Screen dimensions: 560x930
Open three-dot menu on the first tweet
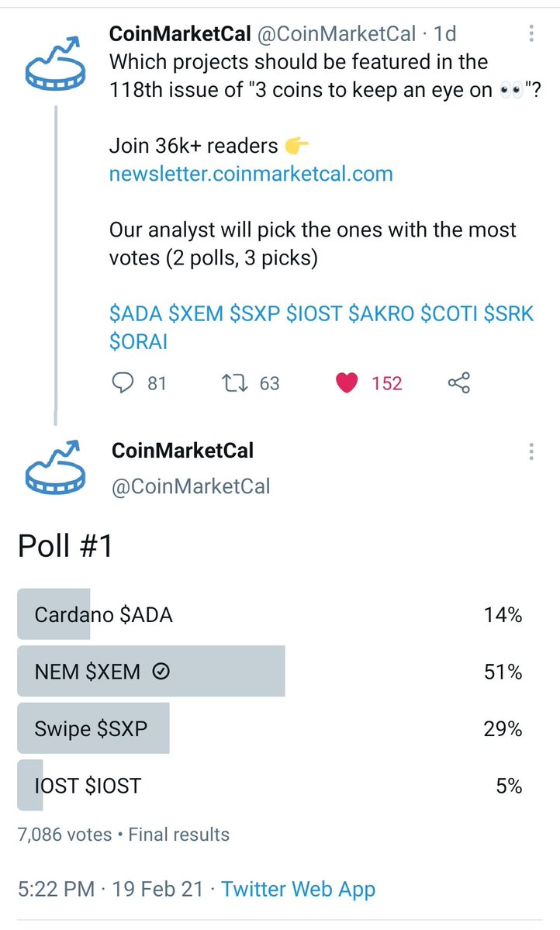(531, 33)
